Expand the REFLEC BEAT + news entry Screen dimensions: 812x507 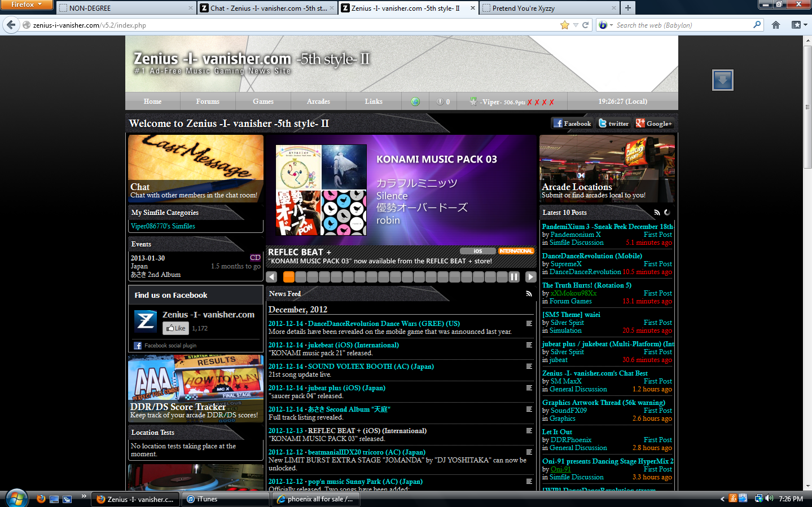(529, 431)
